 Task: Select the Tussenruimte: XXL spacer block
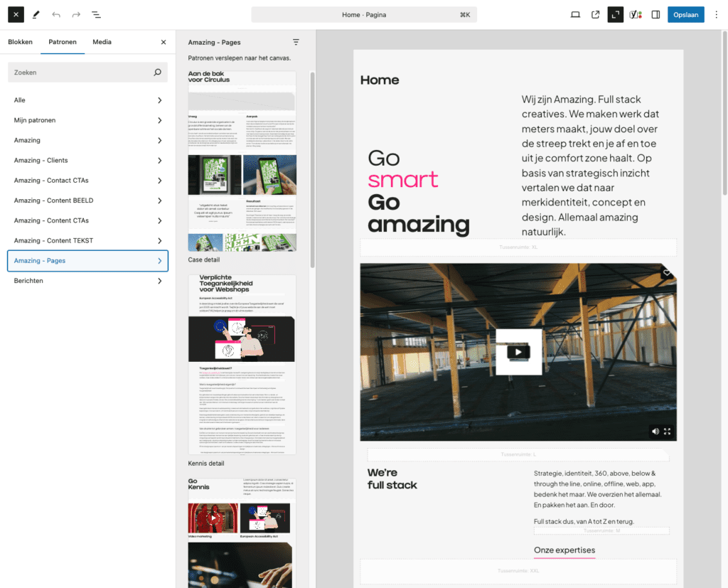pyautogui.click(x=518, y=571)
